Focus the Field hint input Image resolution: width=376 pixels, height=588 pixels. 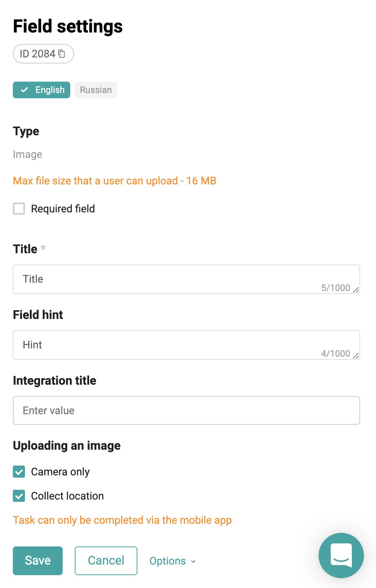click(186, 345)
